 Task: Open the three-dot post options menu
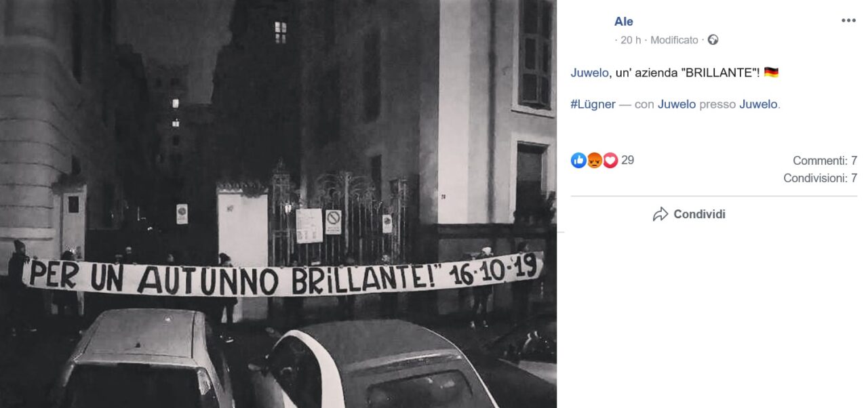(848, 20)
